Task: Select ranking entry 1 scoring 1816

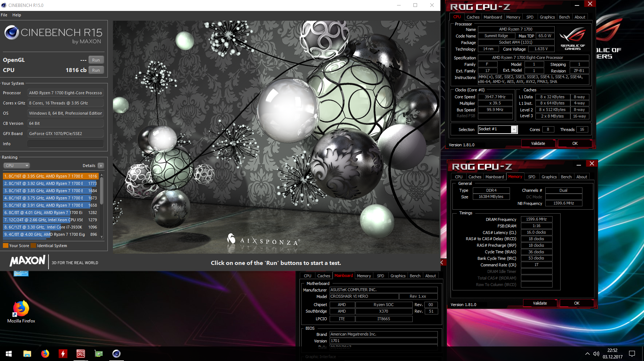Action: pyautogui.click(x=51, y=176)
